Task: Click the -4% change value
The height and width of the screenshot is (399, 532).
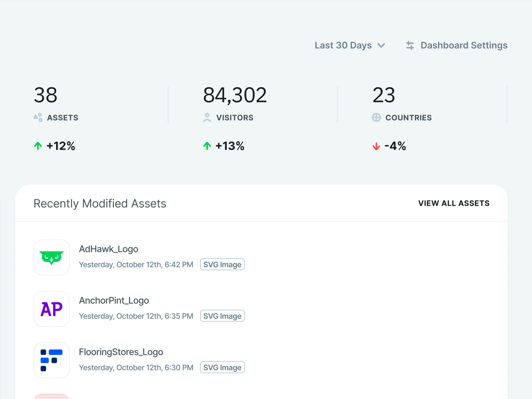Action: (x=395, y=146)
